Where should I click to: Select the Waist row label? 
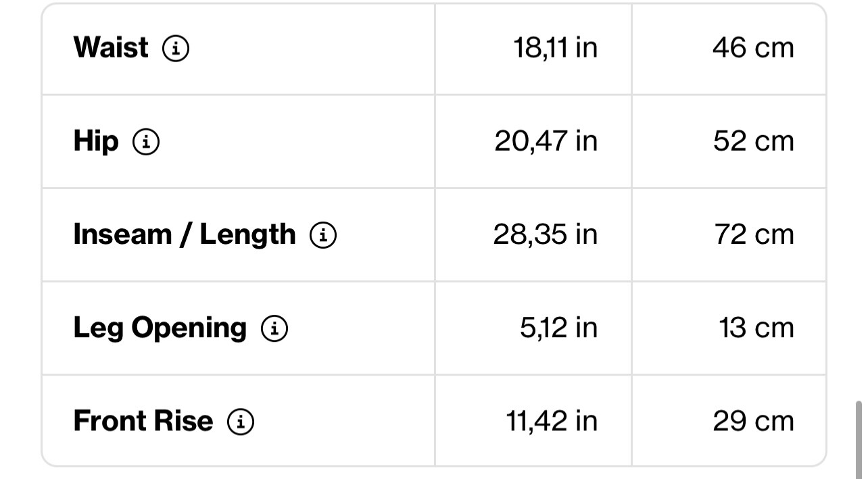coord(111,48)
